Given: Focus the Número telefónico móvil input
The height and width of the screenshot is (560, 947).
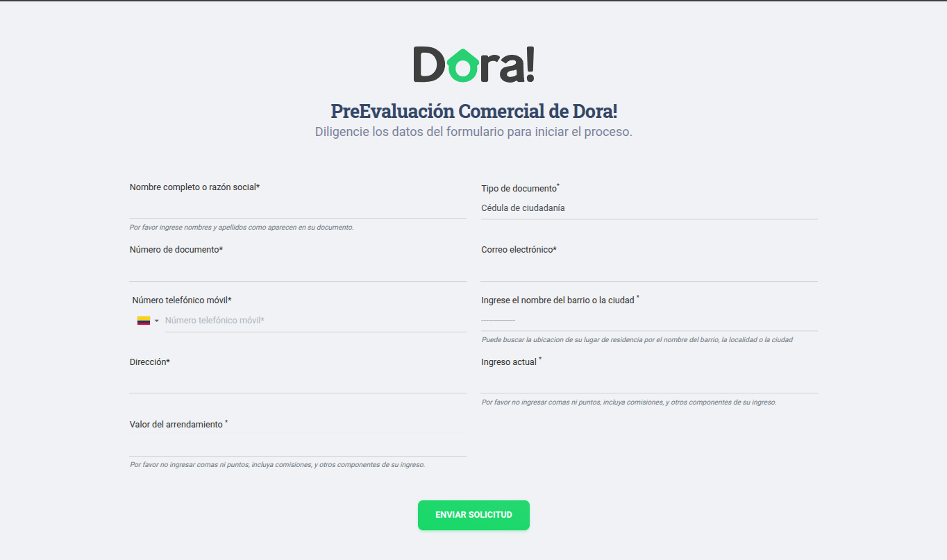Looking at the screenshot, I should coord(315,321).
